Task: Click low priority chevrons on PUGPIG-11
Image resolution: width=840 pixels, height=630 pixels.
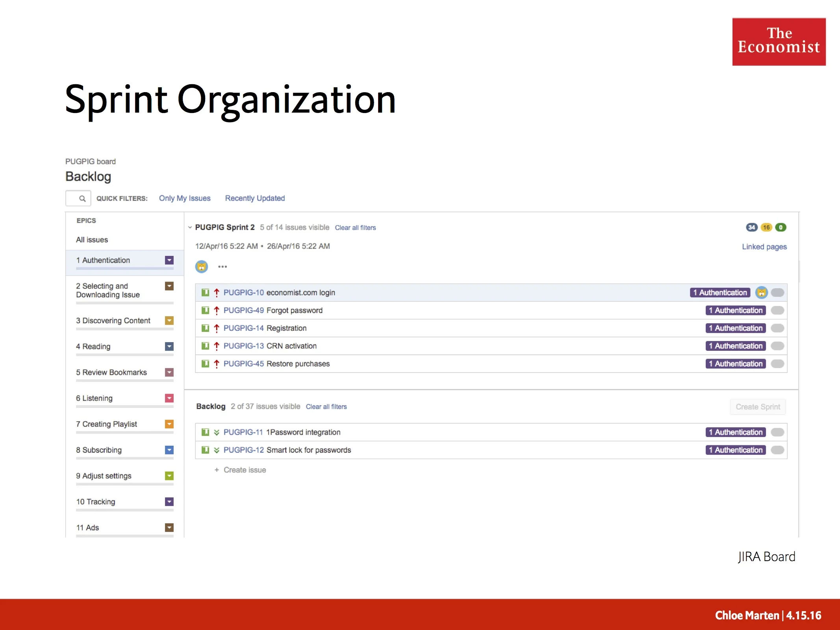Action: point(217,432)
